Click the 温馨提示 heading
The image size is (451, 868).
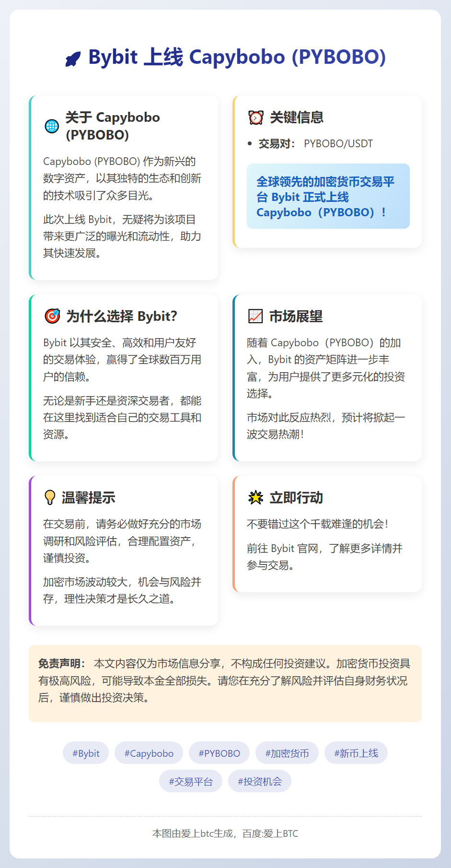click(88, 497)
